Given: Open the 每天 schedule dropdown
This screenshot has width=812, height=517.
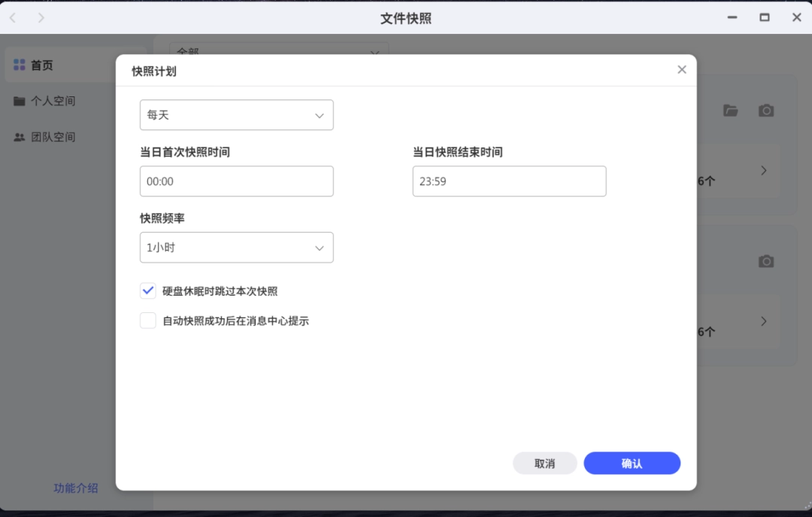Looking at the screenshot, I should point(236,115).
